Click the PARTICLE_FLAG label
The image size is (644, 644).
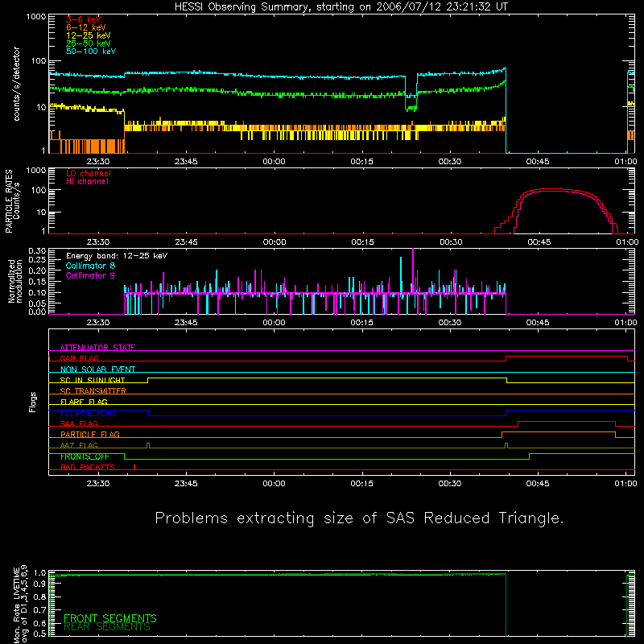90,434
